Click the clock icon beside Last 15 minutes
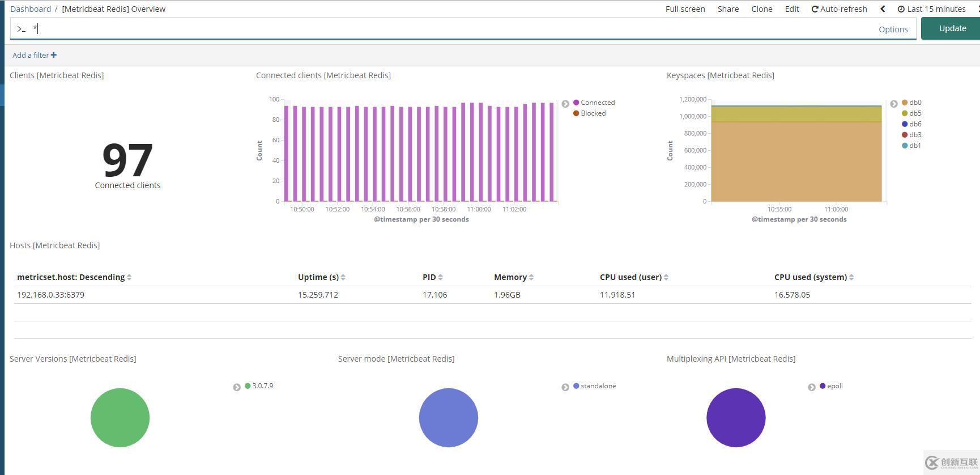Screen dimensions: 980x475 tap(901, 9)
